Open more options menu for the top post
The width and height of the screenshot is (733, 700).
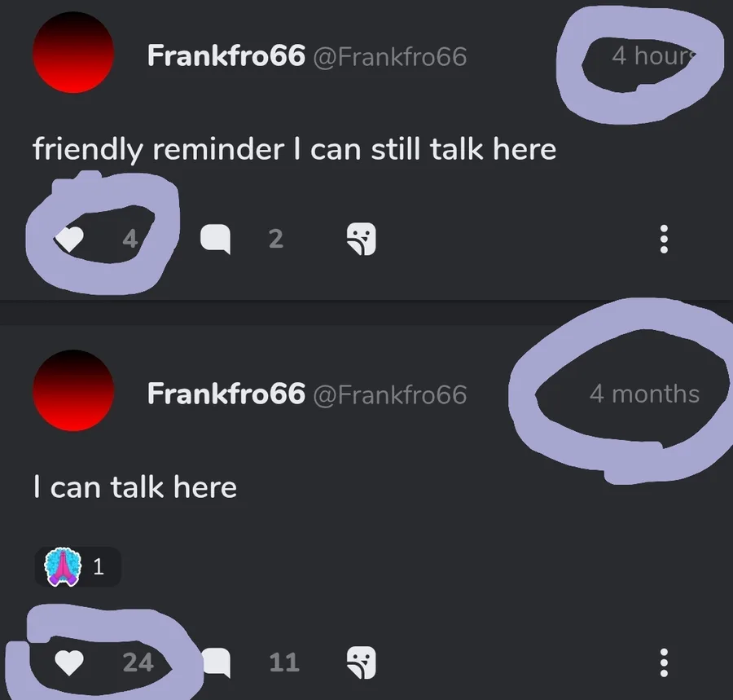point(663,239)
